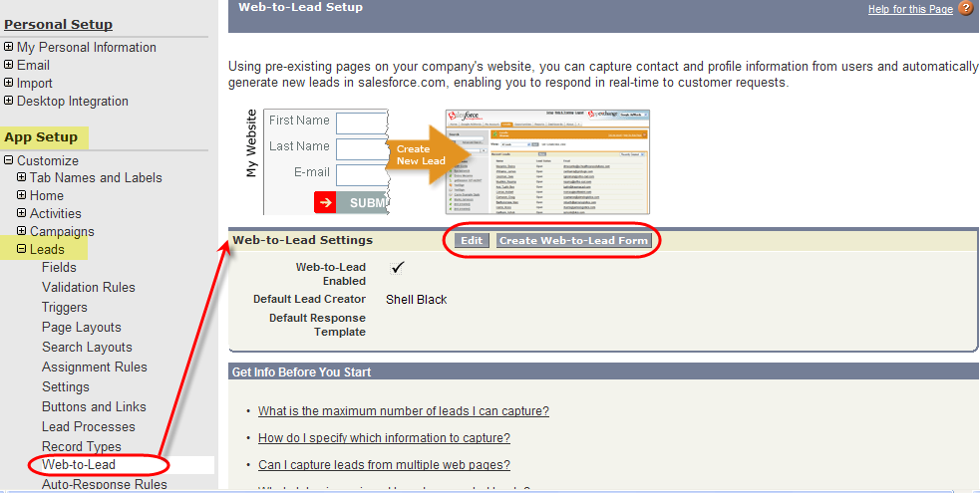
Task: Select Customize in App Setup
Action: coord(48,160)
